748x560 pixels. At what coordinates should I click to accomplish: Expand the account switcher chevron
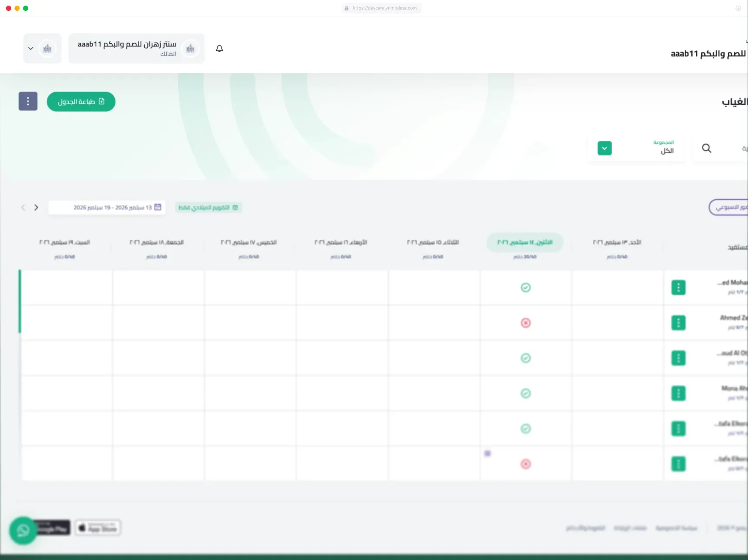pyautogui.click(x=31, y=49)
